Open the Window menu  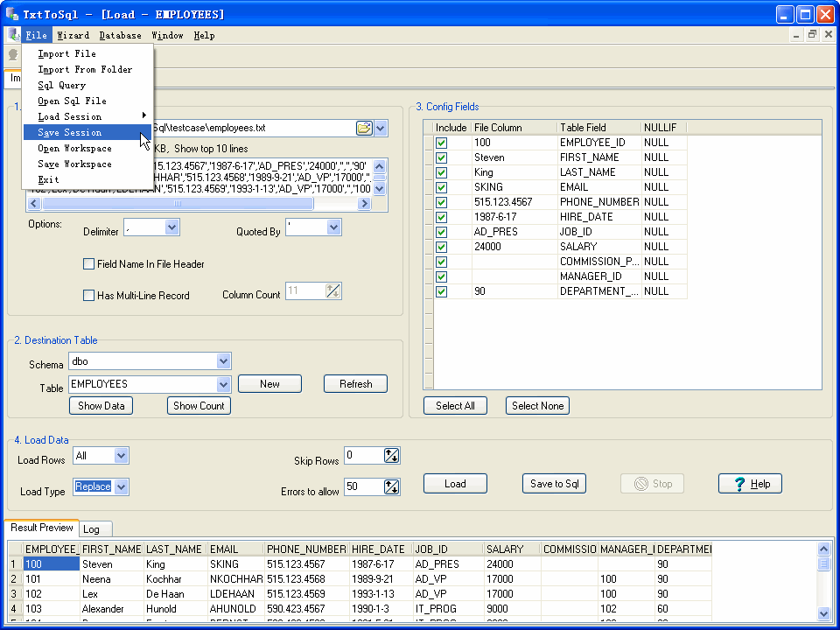click(x=167, y=35)
